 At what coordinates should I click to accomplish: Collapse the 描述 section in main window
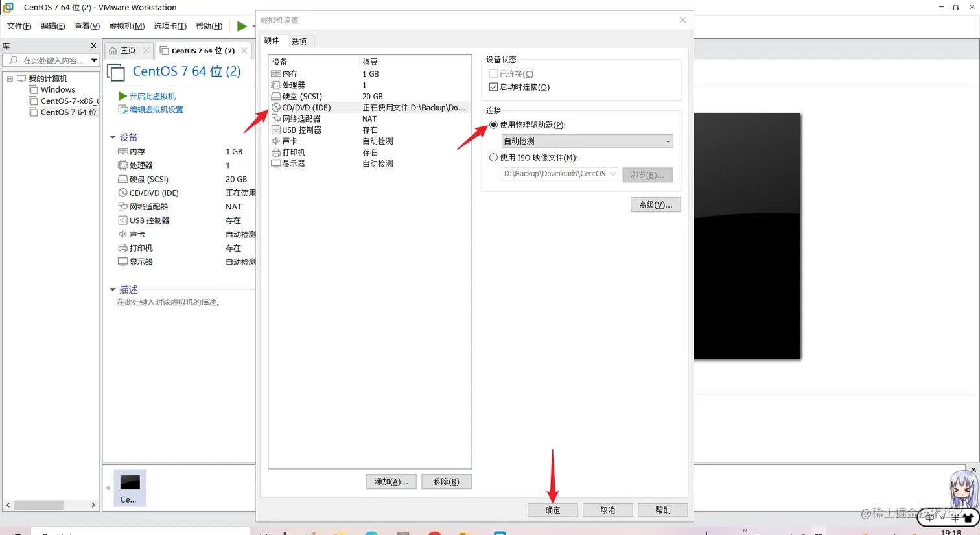pyautogui.click(x=113, y=289)
